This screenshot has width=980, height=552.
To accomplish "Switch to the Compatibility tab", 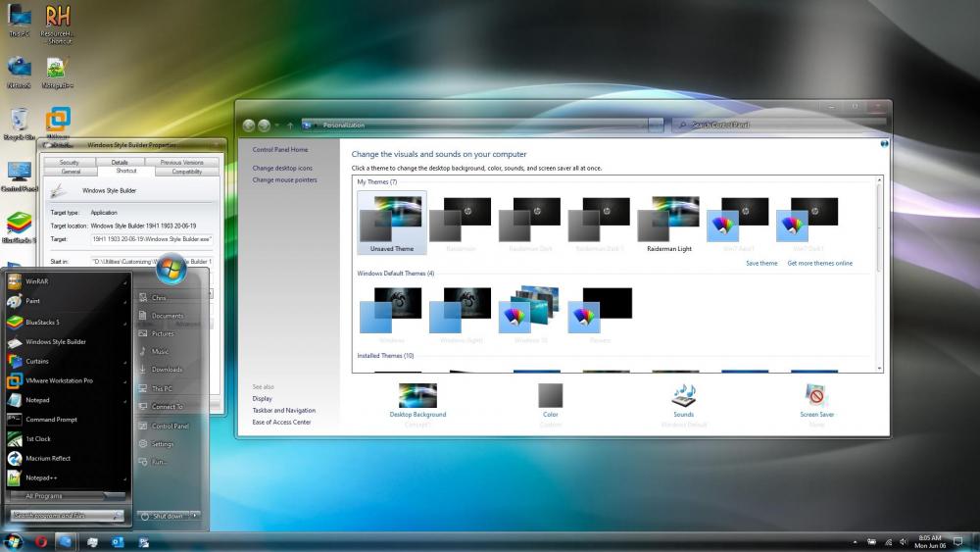I will tap(187, 172).
